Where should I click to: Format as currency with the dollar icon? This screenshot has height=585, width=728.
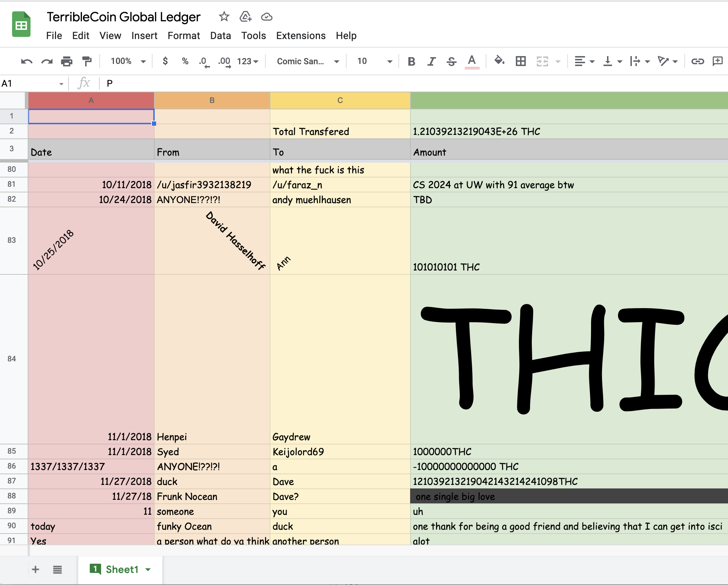pos(165,61)
